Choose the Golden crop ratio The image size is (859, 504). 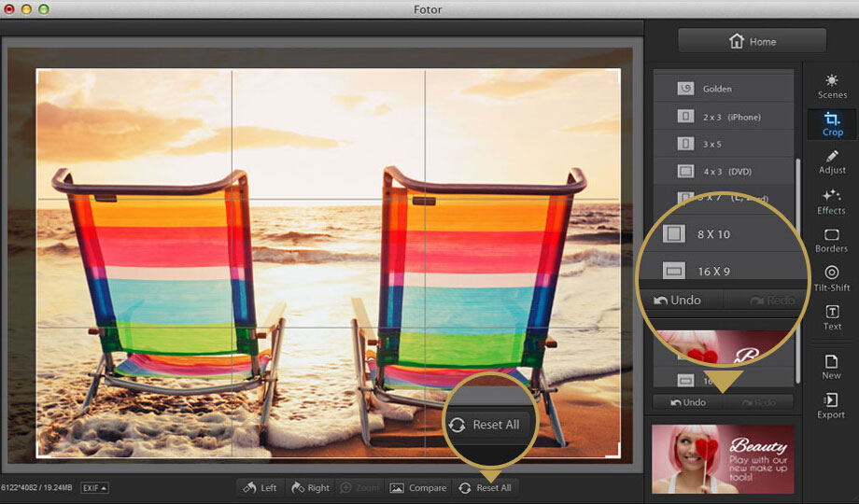click(723, 88)
